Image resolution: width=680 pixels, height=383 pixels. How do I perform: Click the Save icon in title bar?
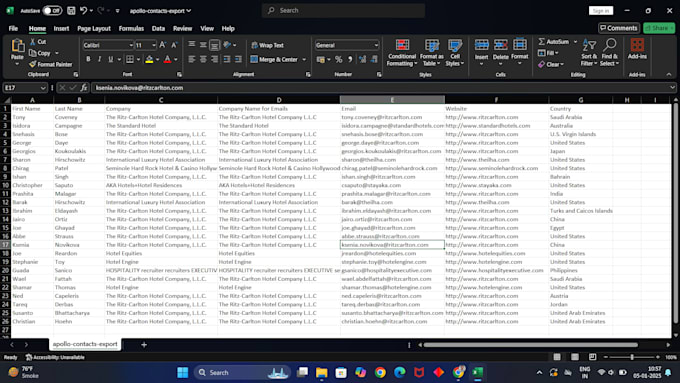point(71,10)
